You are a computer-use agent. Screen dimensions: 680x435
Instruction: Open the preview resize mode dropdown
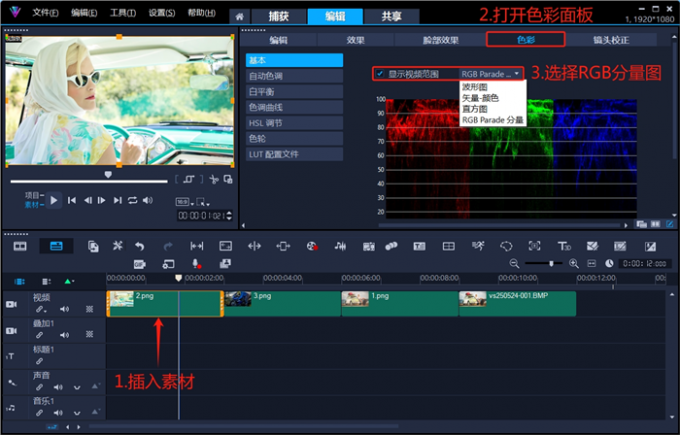point(203,202)
